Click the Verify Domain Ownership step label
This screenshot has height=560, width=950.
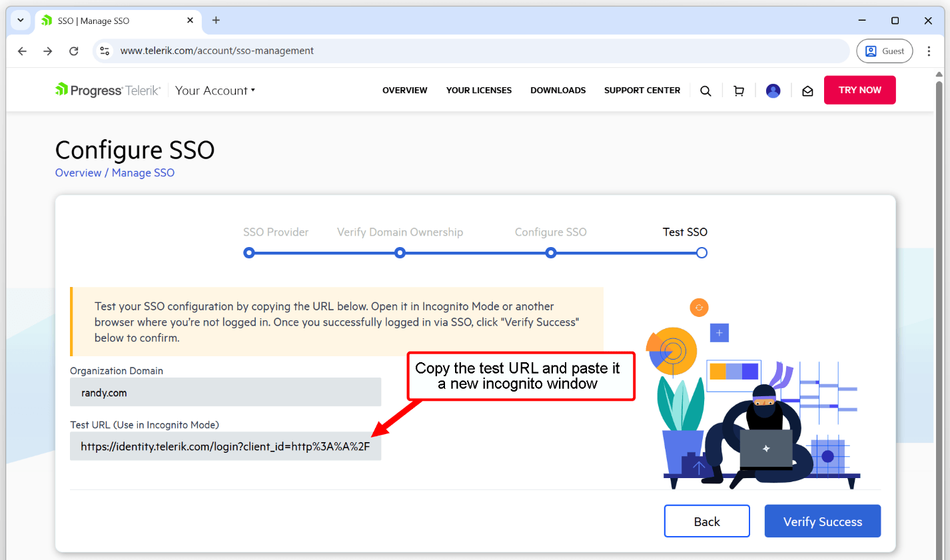pos(400,232)
